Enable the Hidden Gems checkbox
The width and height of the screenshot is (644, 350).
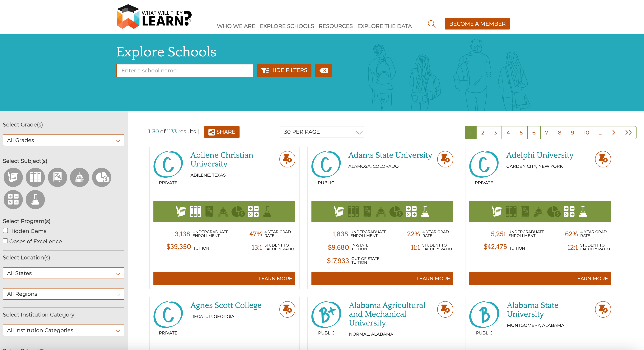click(6, 231)
